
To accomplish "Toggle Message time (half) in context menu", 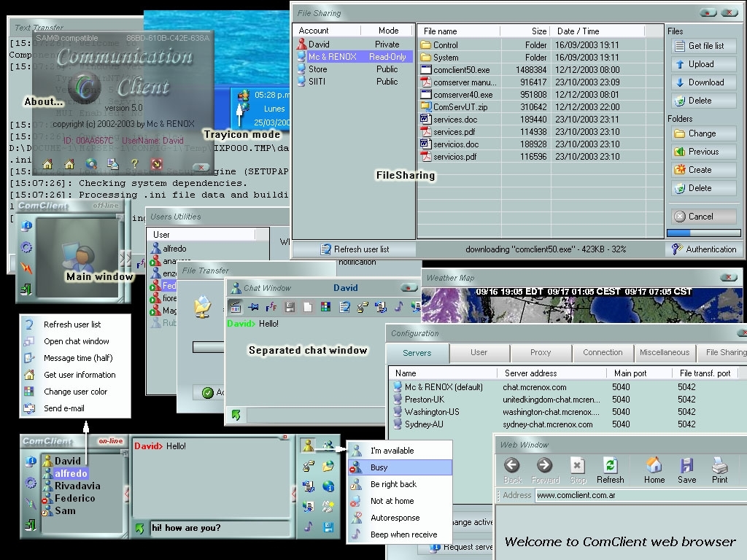I will [75, 358].
